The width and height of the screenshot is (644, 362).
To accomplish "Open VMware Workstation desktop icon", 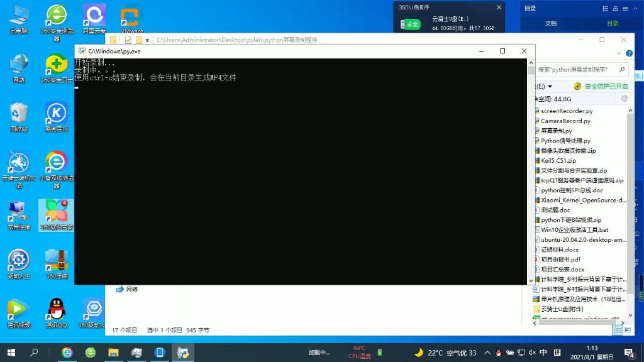I will click(130, 16).
